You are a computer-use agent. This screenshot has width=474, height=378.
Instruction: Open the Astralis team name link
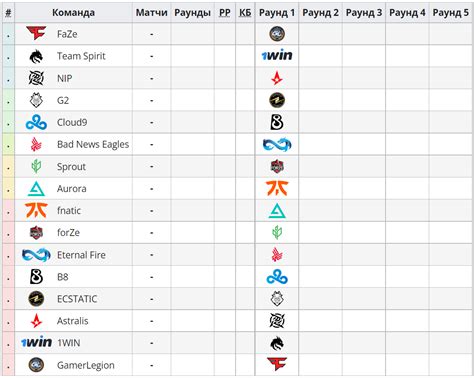(x=73, y=321)
